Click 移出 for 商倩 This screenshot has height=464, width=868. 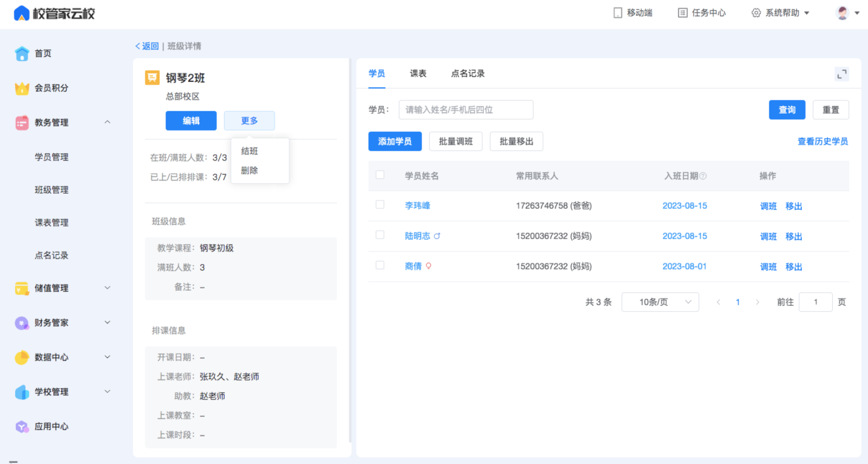click(794, 267)
